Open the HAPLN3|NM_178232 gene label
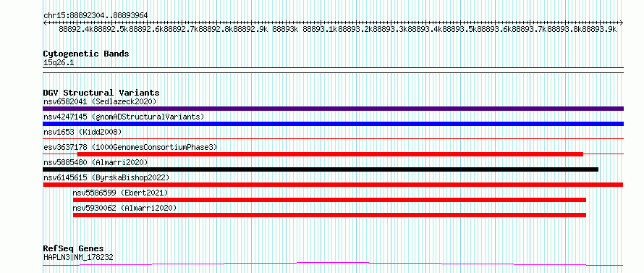The width and height of the screenshot is (644, 273). pos(78,258)
